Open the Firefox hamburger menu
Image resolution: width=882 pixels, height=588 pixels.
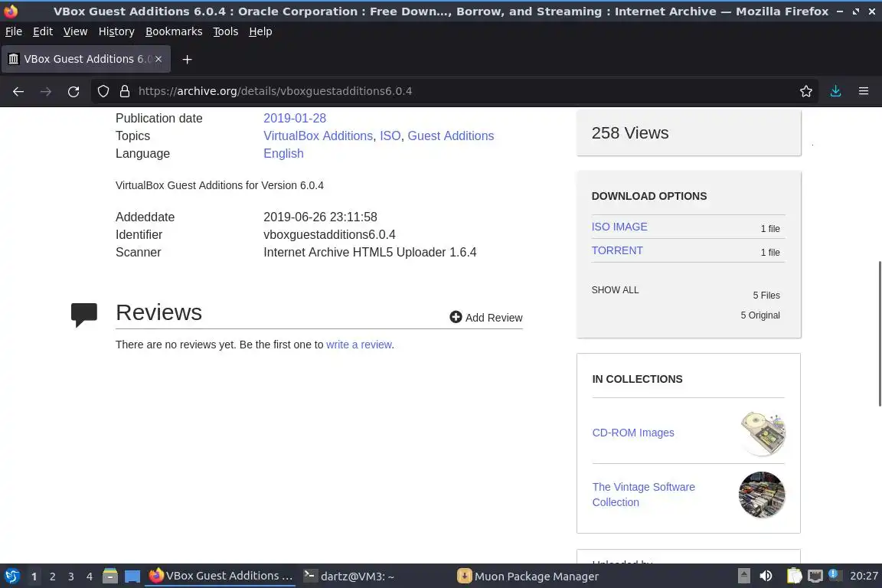(x=864, y=91)
